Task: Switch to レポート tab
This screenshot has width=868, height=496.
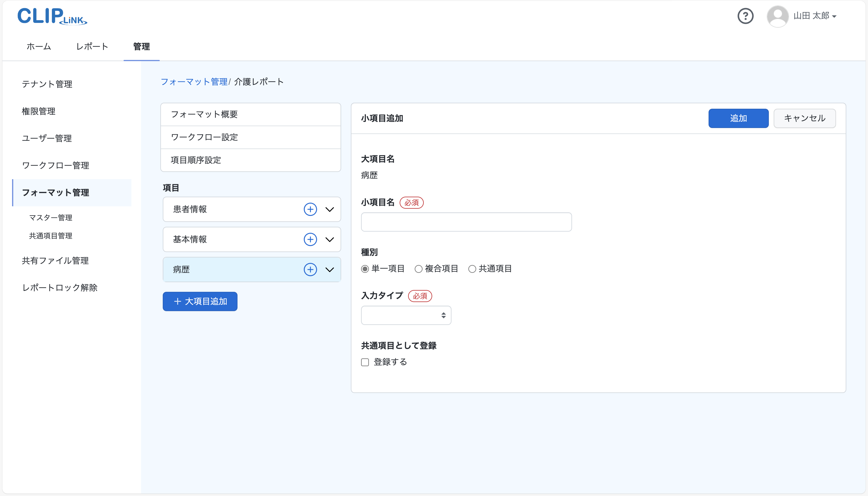Action: click(92, 46)
